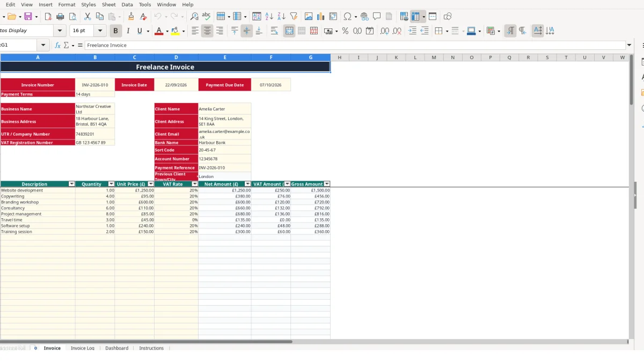Open the Print Preview

point(72,17)
